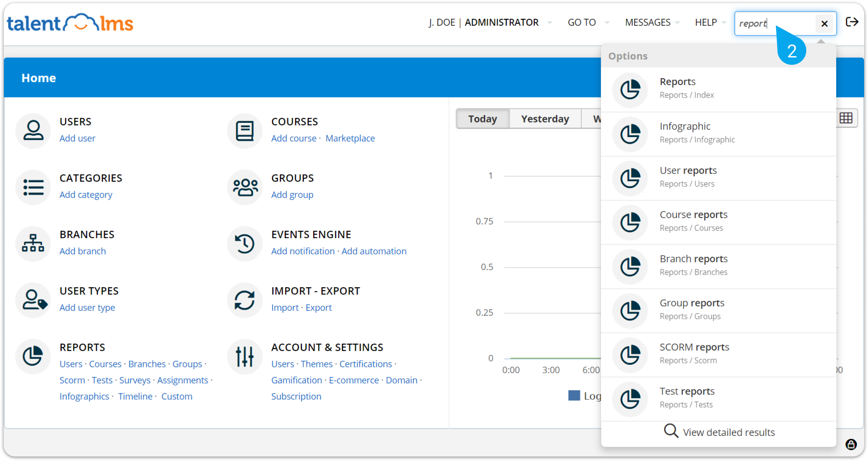The image size is (868, 461).
Task: Open View detailed results link
Action: [x=719, y=432]
